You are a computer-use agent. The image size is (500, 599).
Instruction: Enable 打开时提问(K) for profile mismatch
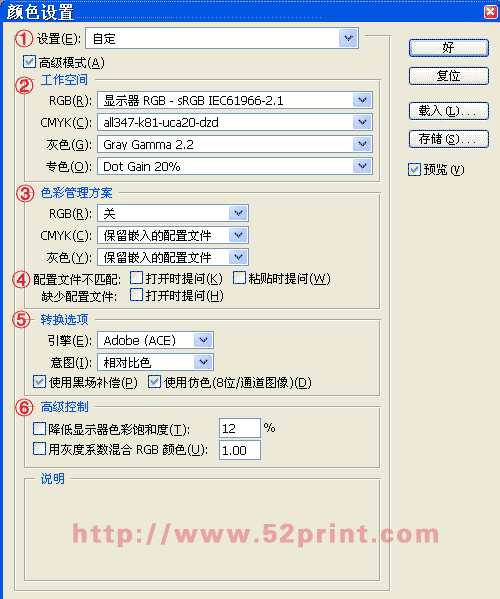136,278
